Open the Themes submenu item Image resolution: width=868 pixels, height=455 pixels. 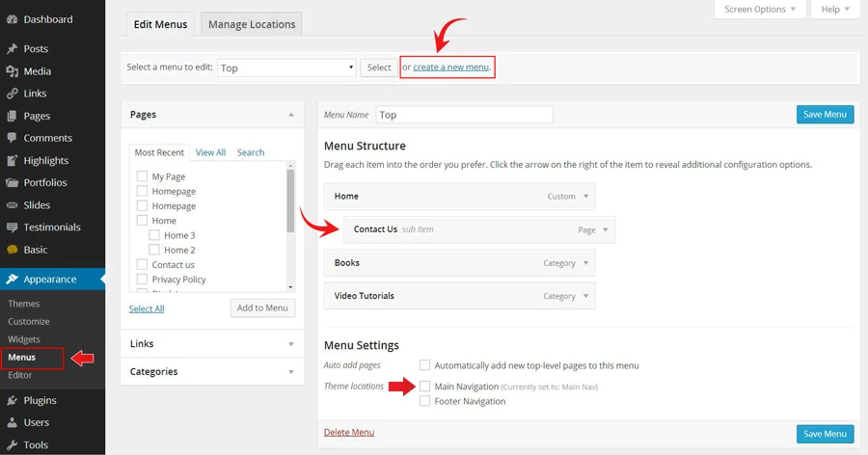(x=24, y=304)
